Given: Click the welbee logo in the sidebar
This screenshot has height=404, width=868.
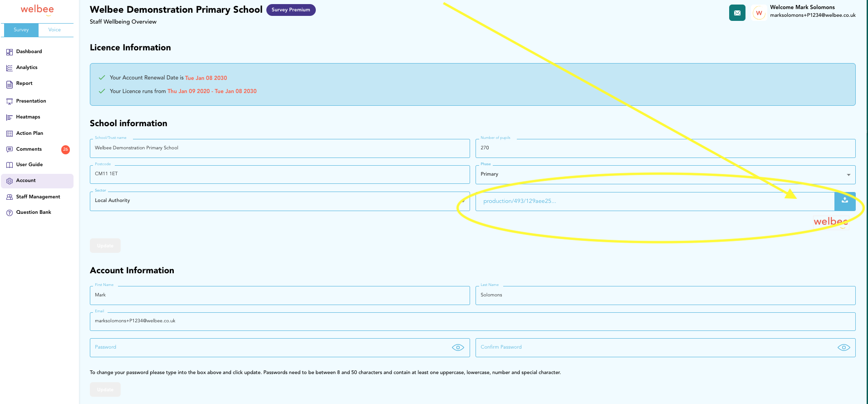Looking at the screenshot, I should click(37, 10).
